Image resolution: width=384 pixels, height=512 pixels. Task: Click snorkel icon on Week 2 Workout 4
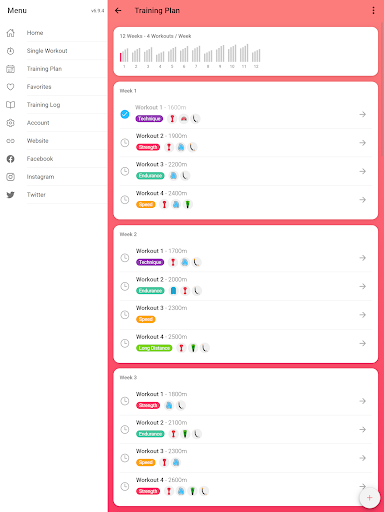205,348
